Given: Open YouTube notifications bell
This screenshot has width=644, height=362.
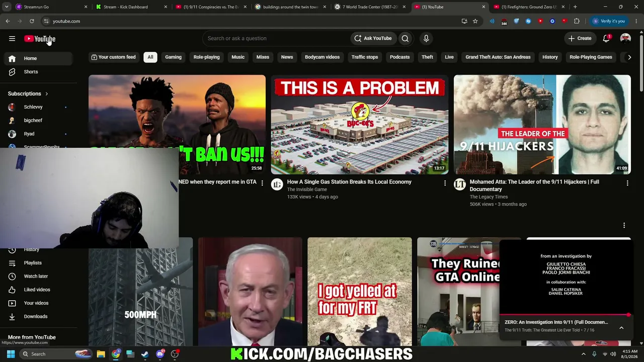Looking at the screenshot, I should click(606, 38).
